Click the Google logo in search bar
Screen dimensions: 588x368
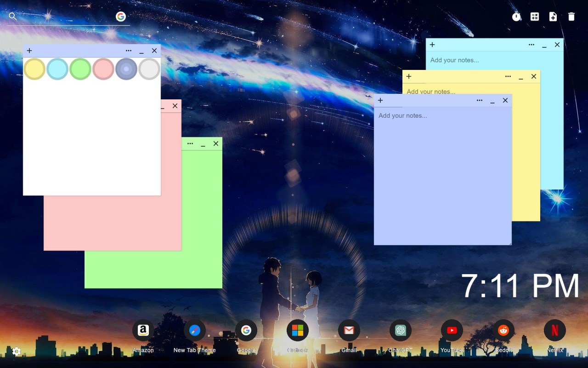(121, 17)
